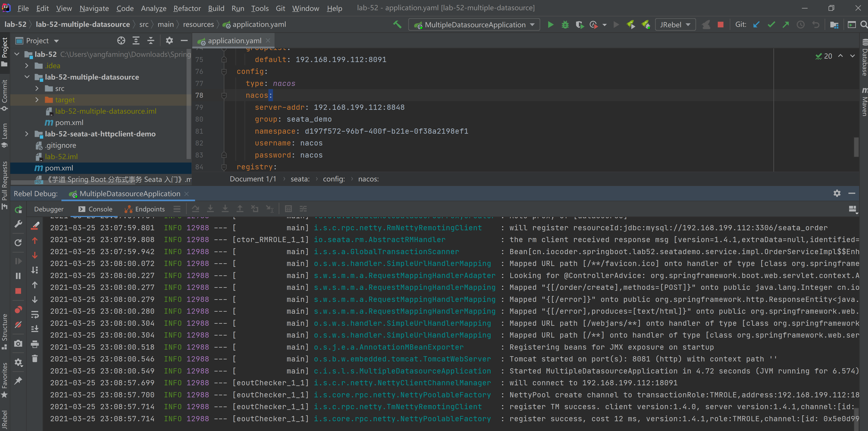Click Get Thread Dump camera icon
This screenshot has height=431, width=868.
tap(18, 343)
